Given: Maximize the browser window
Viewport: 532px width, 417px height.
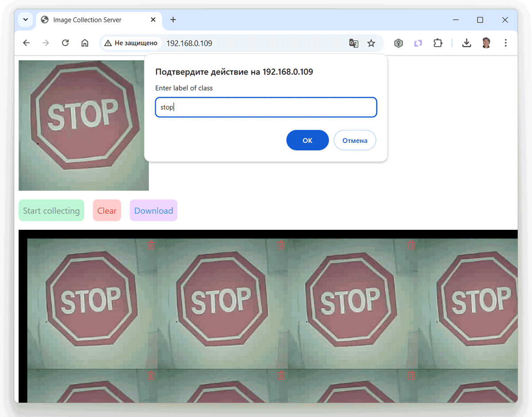Looking at the screenshot, I should tap(480, 20).
